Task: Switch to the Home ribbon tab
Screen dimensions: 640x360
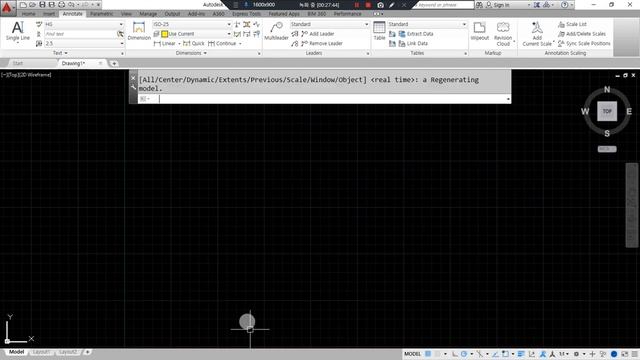Action: [x=29, y=14]
